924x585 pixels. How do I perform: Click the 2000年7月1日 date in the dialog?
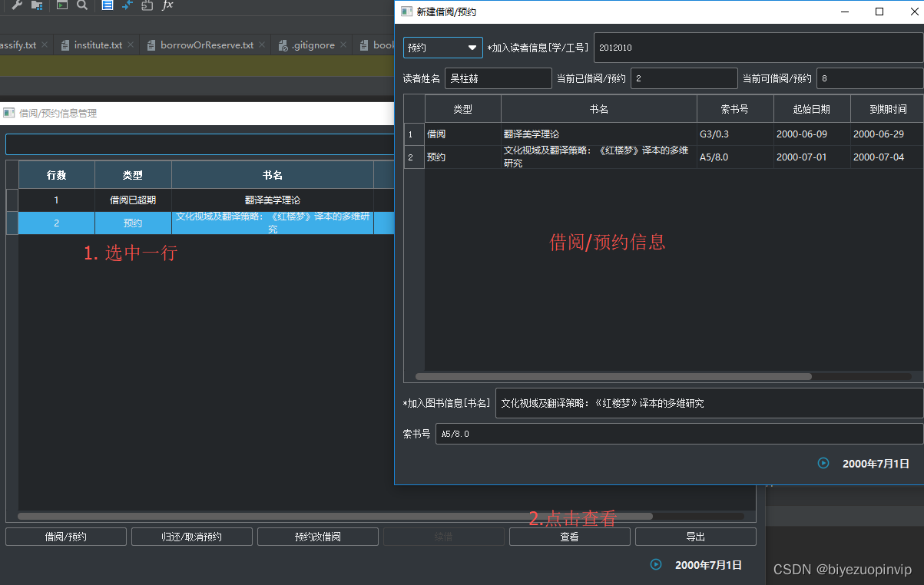click(876, 464)
